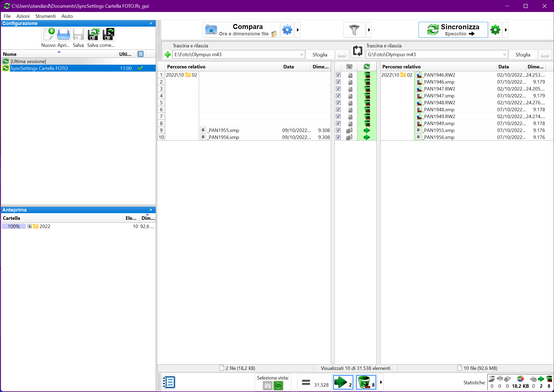This screenshot has height=392, width=554.
Task: Add a new folder pair with green plus
Action: click(x=168, y=54)
